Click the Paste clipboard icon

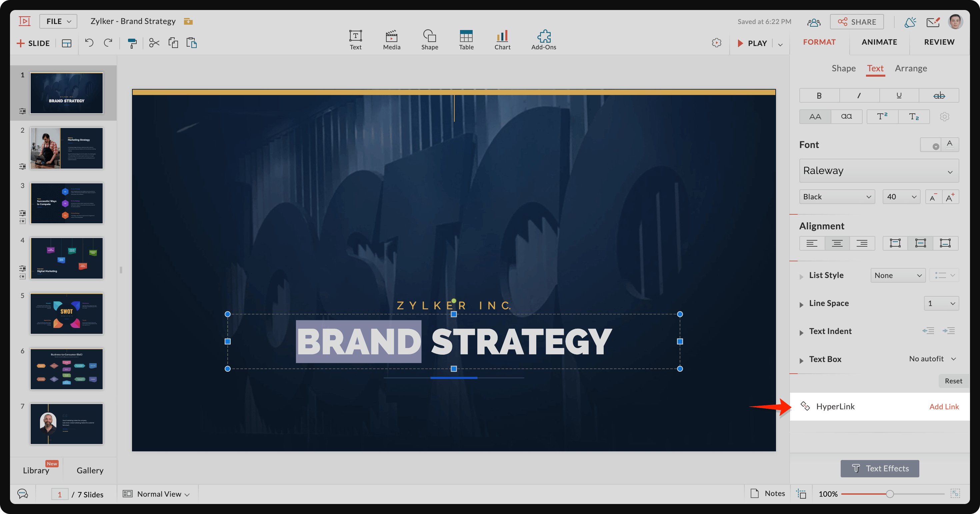point(191,43)
